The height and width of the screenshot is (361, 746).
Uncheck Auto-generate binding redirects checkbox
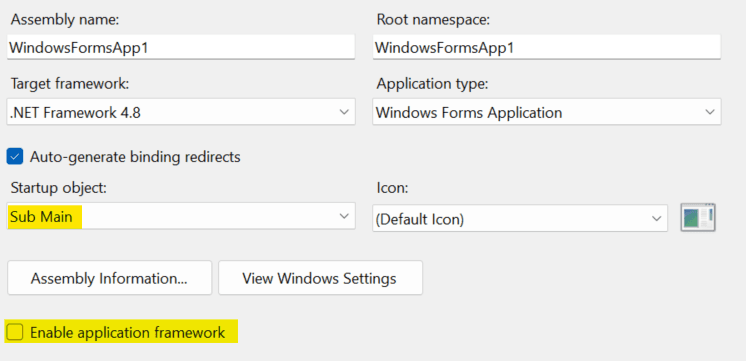pyautogui.click(x=15, y=156)
